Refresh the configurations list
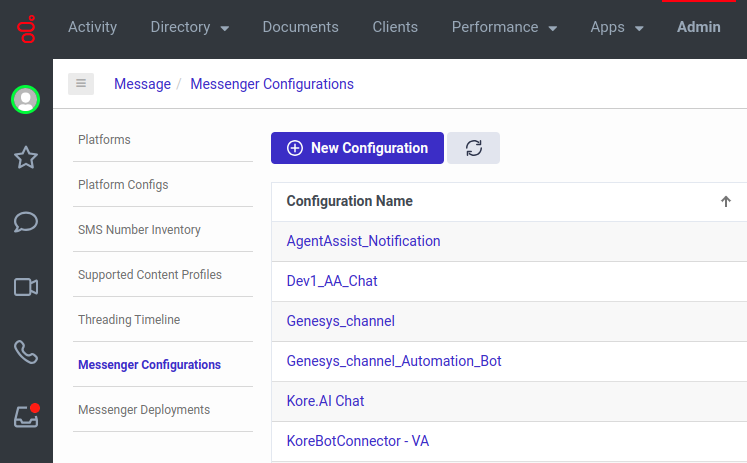The width and height of the screenshot is (747, 463). click(x=474, y=148)
